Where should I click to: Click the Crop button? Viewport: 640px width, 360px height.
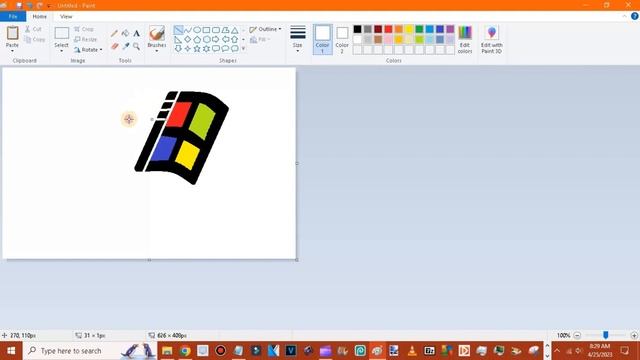(84, 29)
